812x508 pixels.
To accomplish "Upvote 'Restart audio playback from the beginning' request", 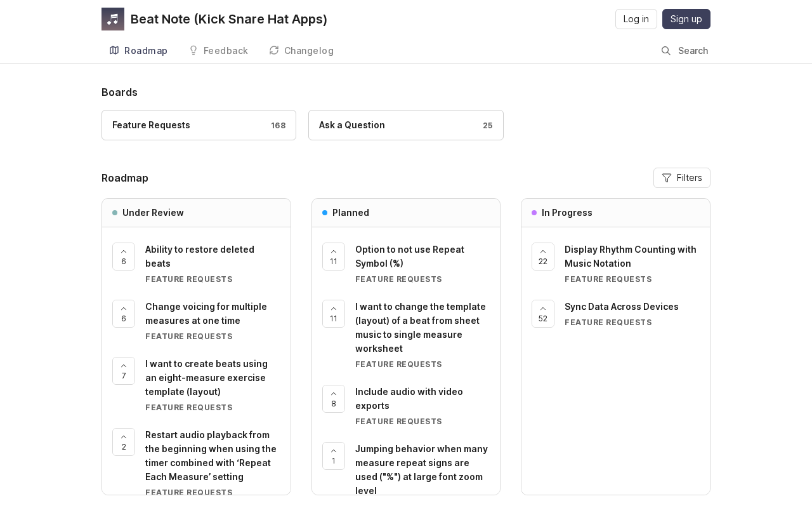I will pyautogui.click(x=124, y=442).
